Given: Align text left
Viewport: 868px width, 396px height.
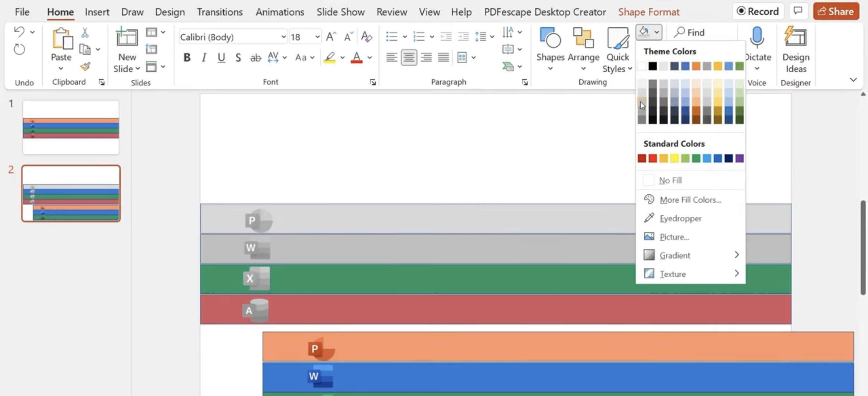Looking at the screenshot, I should tap(391, 57).
